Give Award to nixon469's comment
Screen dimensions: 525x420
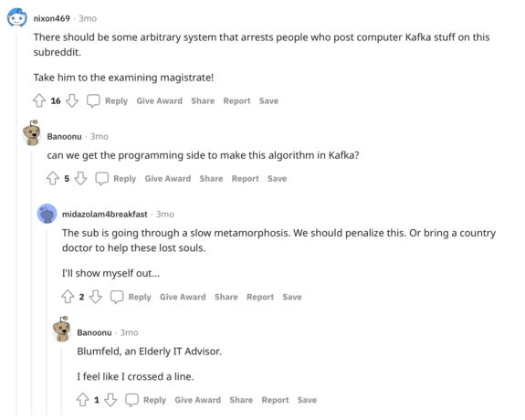tap(160, 100)
